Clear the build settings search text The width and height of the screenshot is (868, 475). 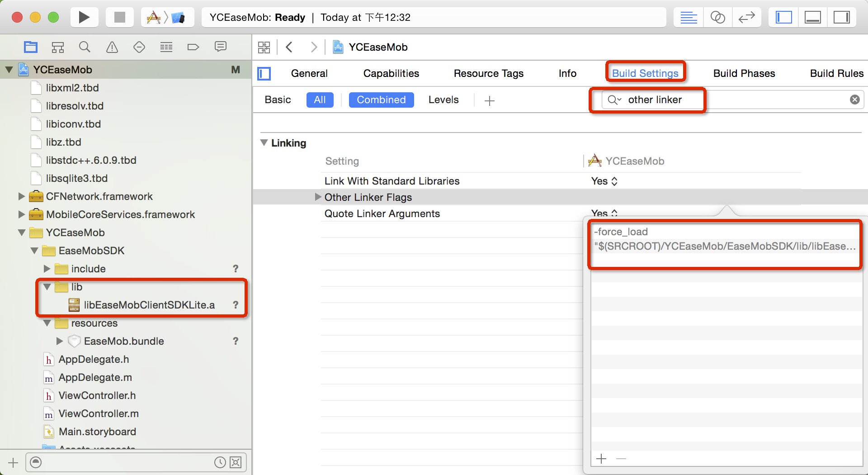click(854, 100)
